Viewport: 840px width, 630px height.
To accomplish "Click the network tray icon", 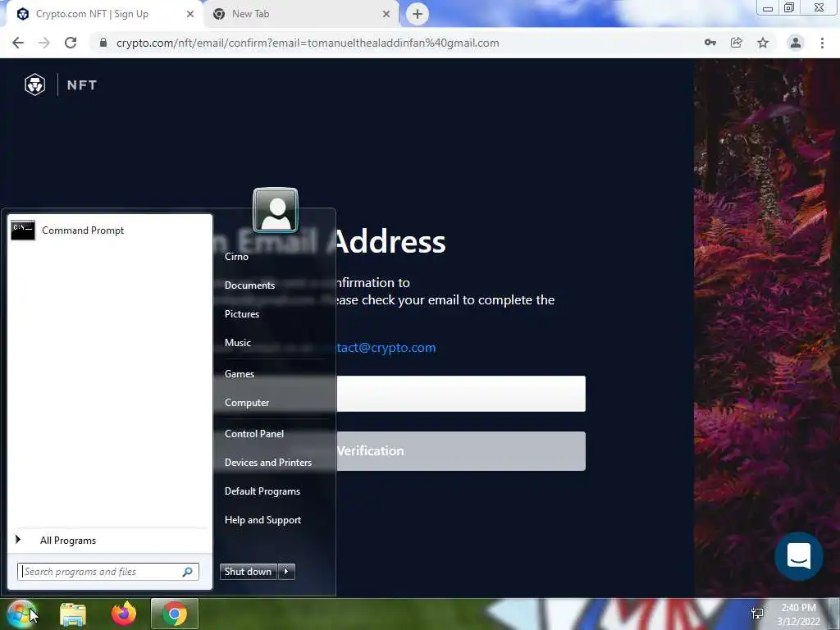I will (757, 614).
